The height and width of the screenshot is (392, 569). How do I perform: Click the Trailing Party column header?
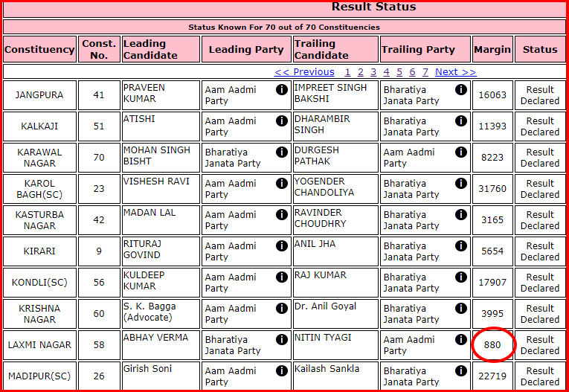[425, 49]
